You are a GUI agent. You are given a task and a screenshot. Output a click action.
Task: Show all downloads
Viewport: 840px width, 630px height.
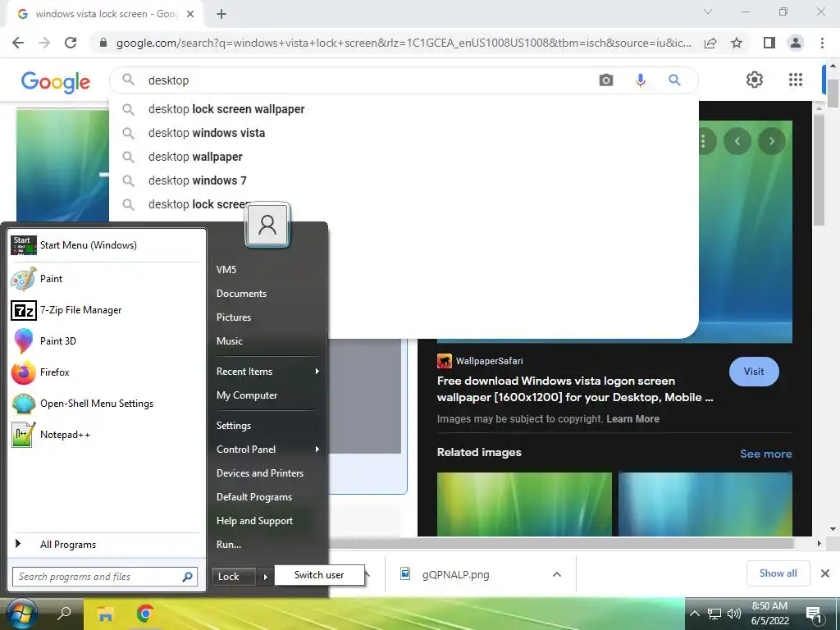778,573
